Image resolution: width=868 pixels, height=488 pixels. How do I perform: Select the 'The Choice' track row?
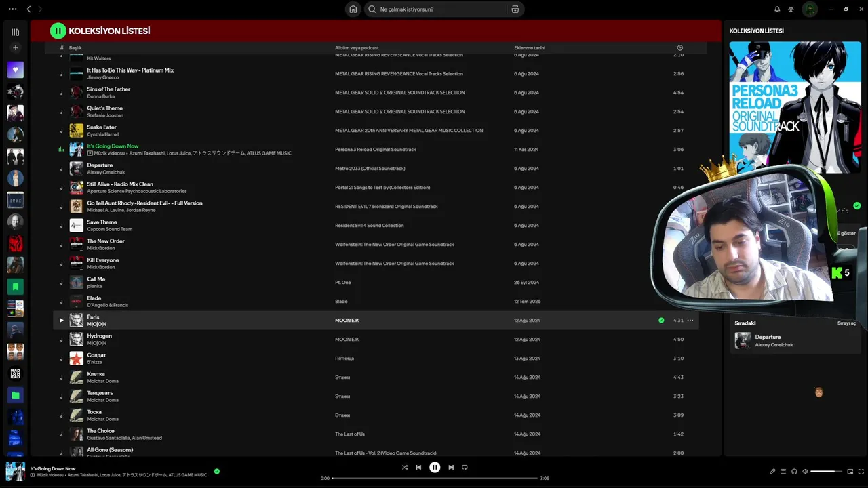point(376,434)
